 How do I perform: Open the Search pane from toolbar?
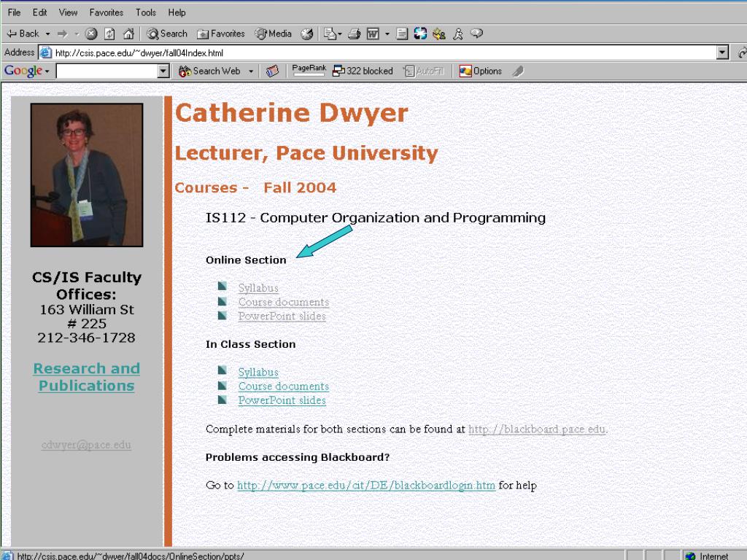click(167, 34)
